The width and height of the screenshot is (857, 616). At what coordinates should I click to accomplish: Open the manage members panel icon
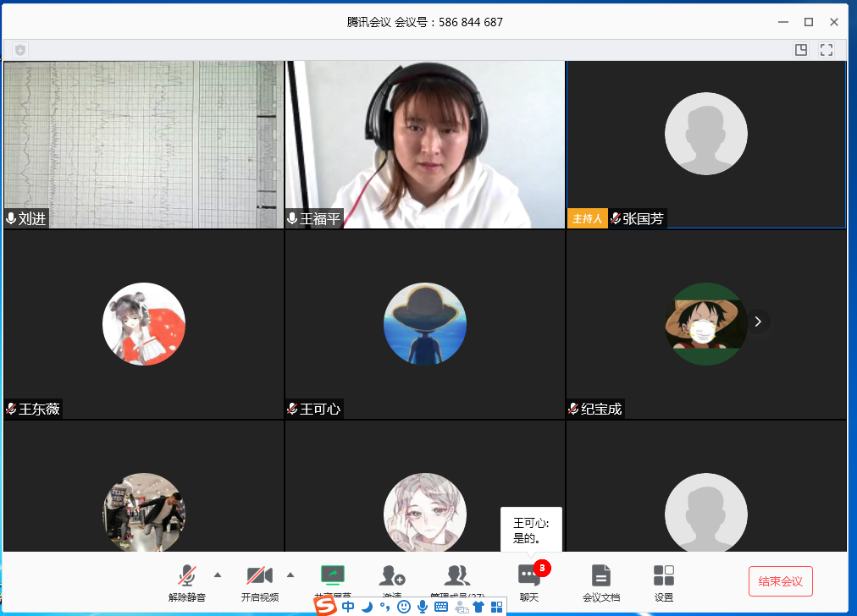457,575
